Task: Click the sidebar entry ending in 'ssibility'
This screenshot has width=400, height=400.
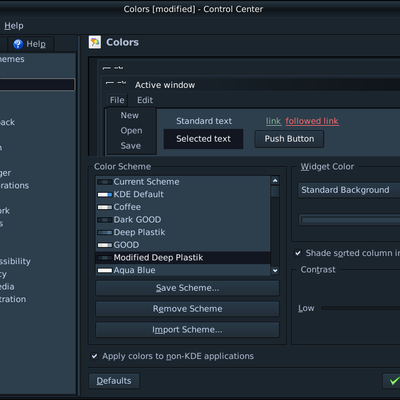Action: coord(15,261)
